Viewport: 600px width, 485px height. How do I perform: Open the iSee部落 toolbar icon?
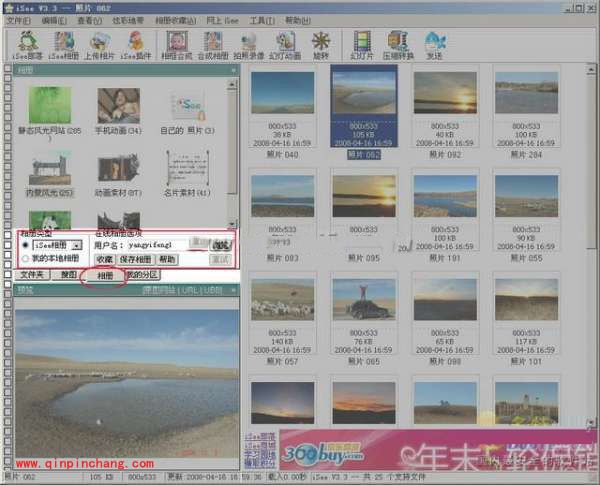pyautogui.click(x=27, y=45)
